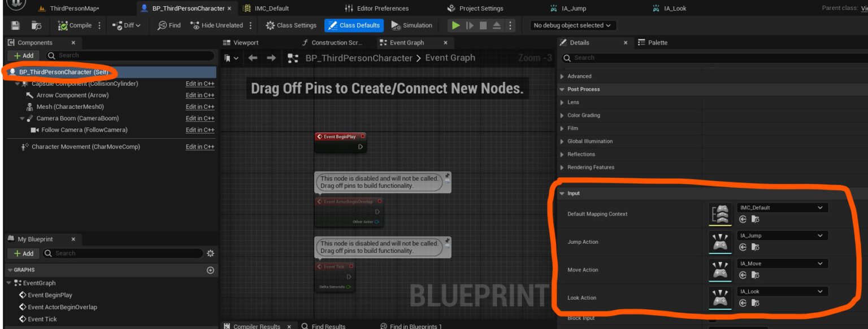Click the Components panel search field
The image size is (868, 329).
130,55
